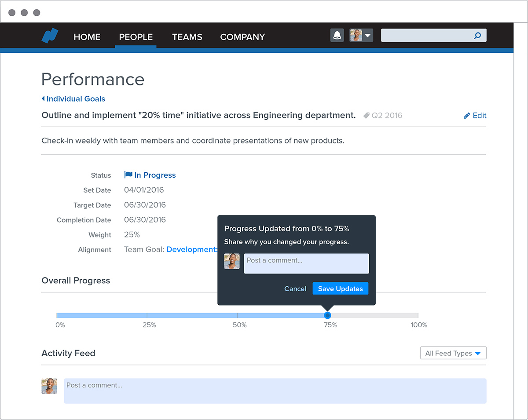Image resolution: width=528 pixels, height=420 pixels.
Task: Click the Namely logo icon
Action: click(50, 36)
